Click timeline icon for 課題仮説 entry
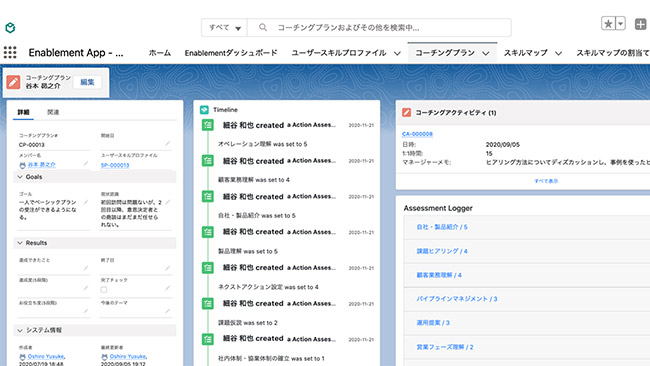This screenshot has width=650, height=366. (208, 303)
